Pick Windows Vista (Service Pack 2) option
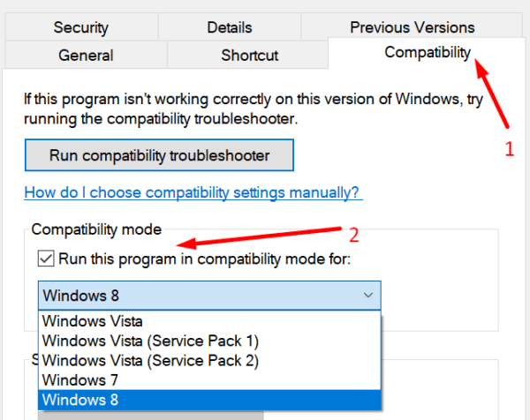The image size is (530, 420). click(150, 360)
